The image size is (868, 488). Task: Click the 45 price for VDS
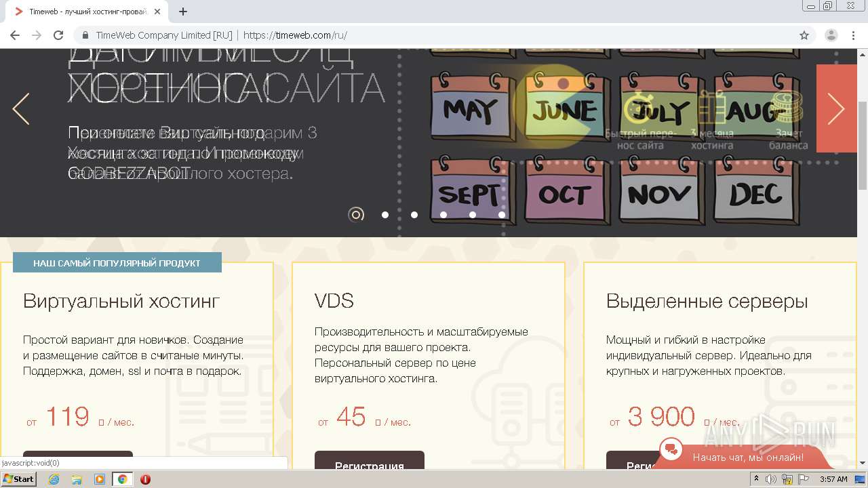click(351, 417)
